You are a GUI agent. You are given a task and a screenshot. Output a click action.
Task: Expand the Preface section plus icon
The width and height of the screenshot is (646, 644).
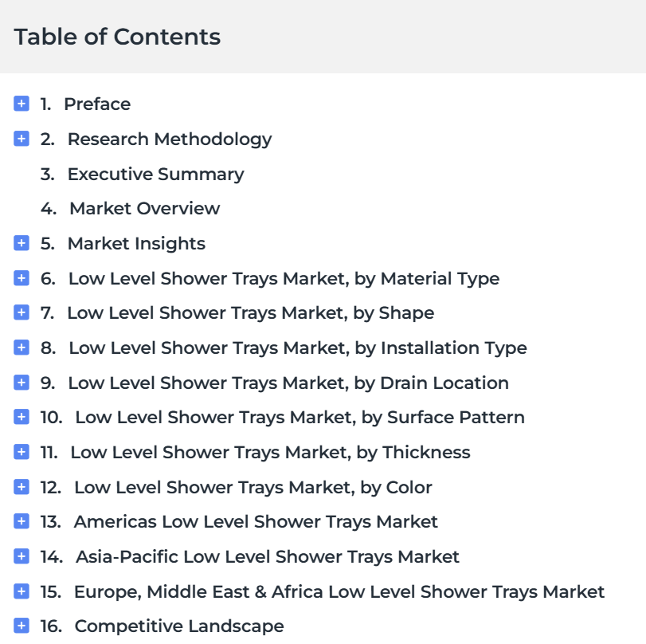[22, 104]
